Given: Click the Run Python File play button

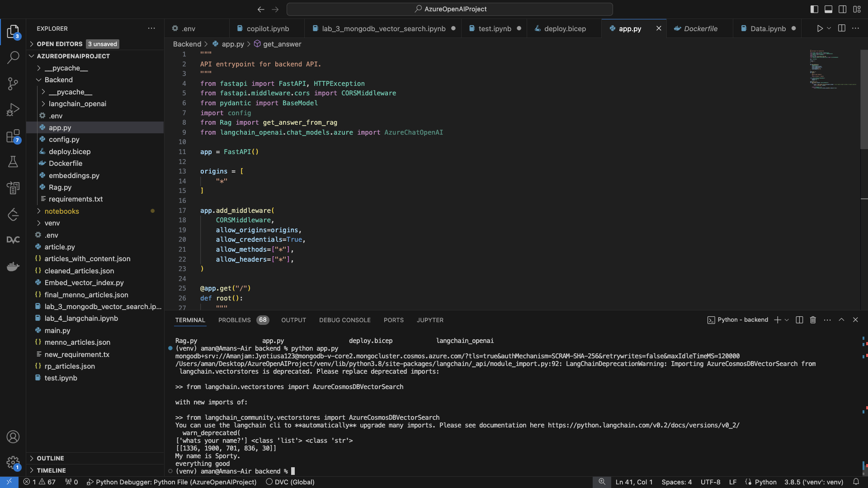Looking at the screenshot, I should pos(820,28).
